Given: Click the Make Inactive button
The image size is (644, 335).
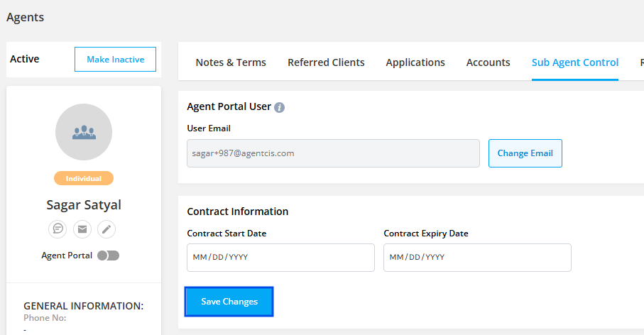Looking at the screenshot, I should click(115, 60).
